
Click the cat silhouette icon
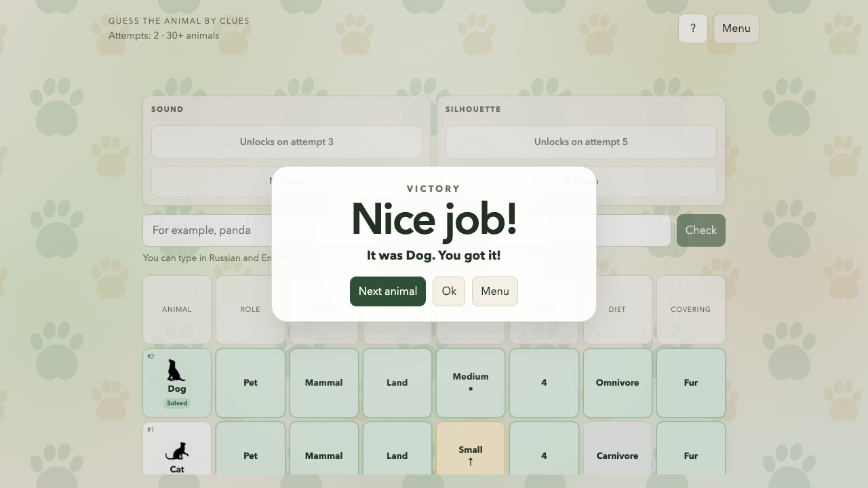[x=177, y=451]
